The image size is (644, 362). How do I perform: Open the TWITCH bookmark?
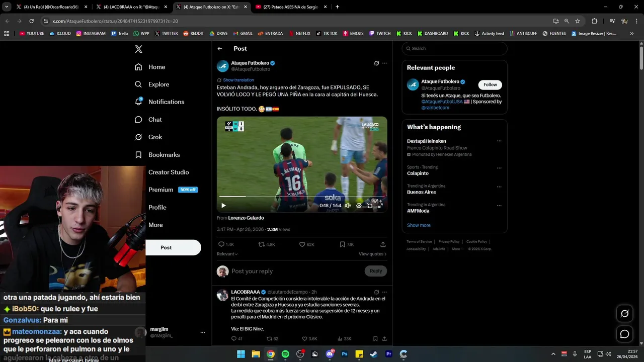(x=380, y=34)
